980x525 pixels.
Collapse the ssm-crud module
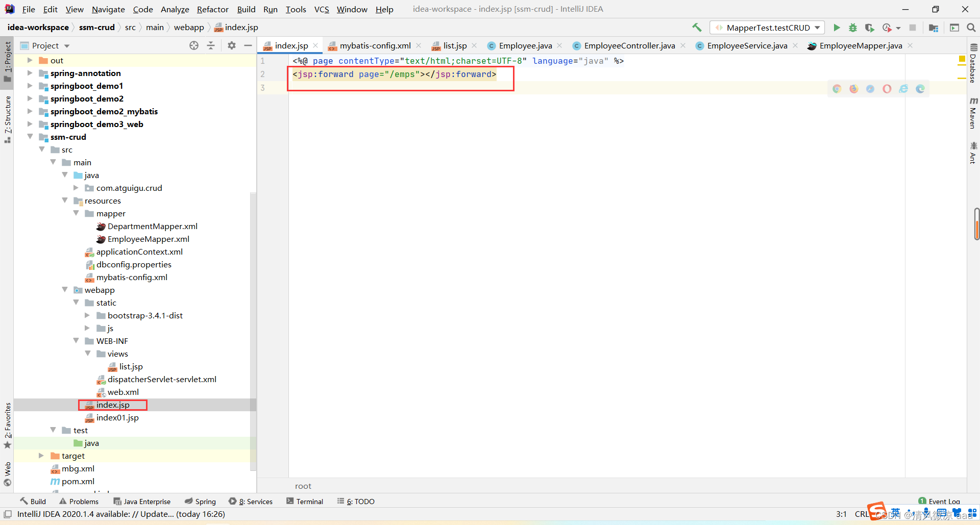(x=30, y=137)
